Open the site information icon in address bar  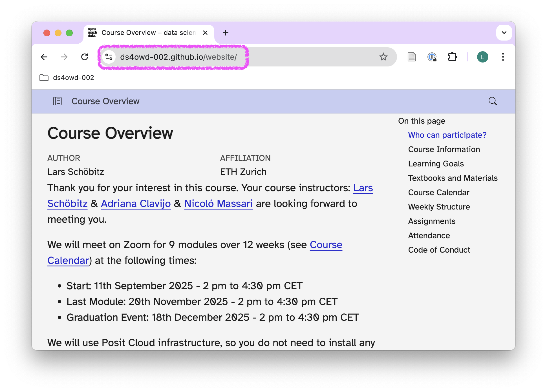coord(109,57)
